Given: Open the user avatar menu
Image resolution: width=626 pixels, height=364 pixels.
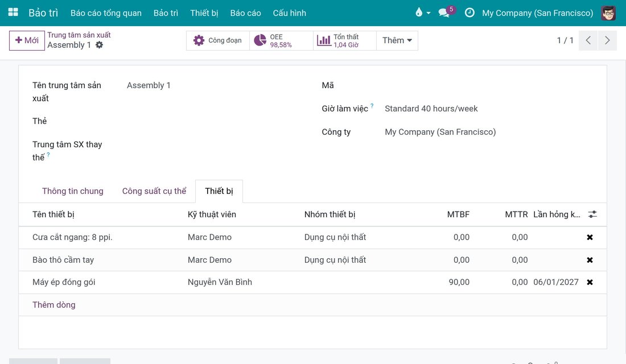Looking at the screenshot, I should 608,13.
